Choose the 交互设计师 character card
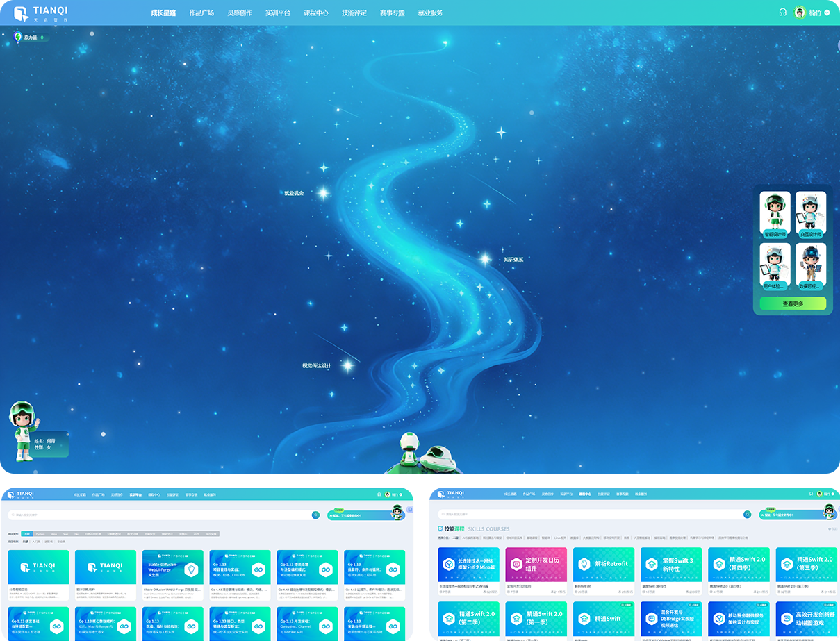 [811, 215]
